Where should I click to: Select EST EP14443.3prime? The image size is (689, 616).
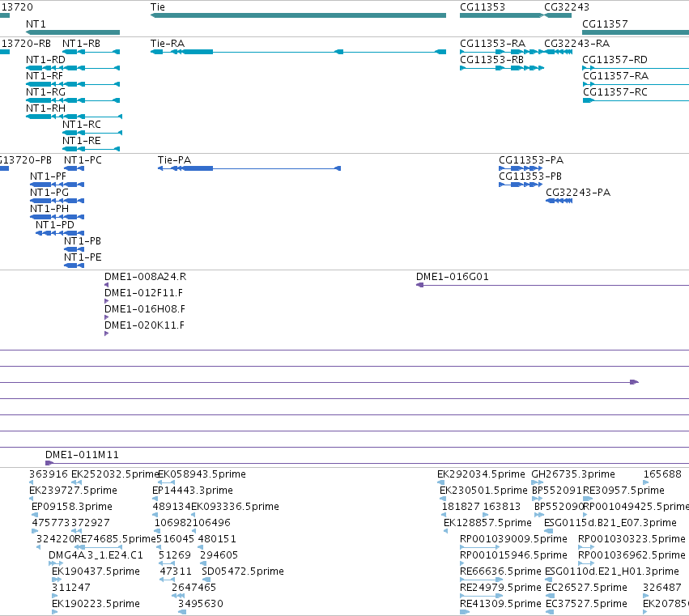155,499
